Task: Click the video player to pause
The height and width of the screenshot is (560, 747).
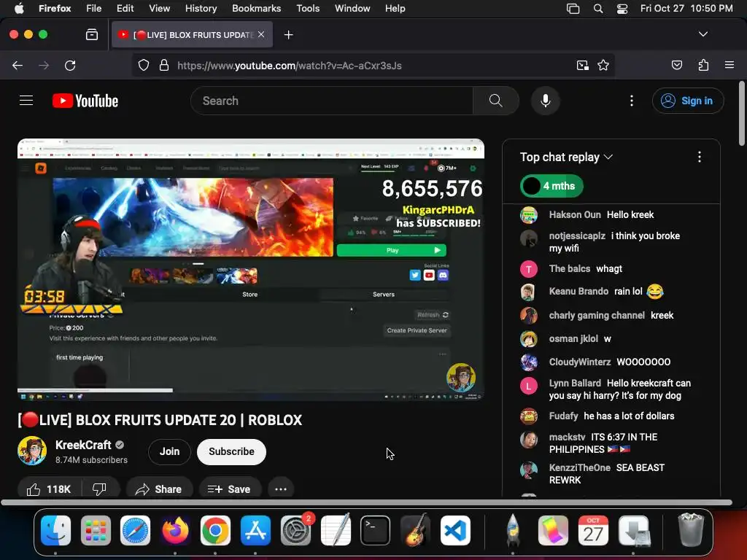Action: point(251,269)
